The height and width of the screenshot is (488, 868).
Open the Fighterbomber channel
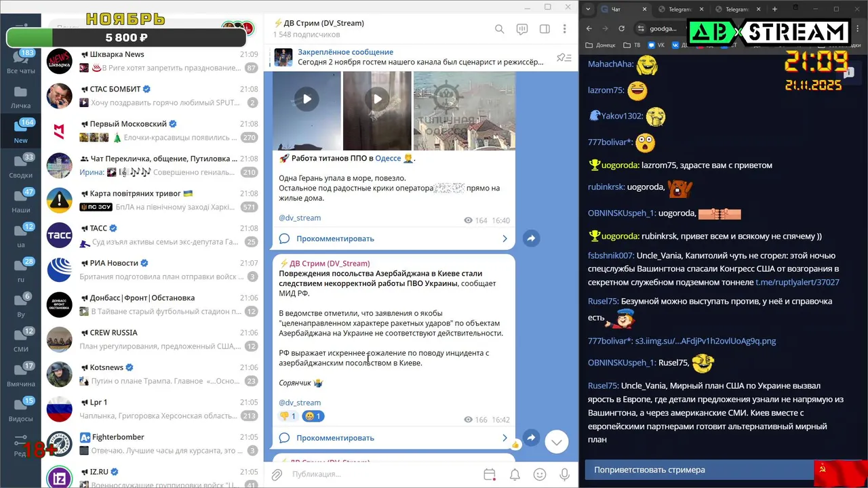pos(153,444)
